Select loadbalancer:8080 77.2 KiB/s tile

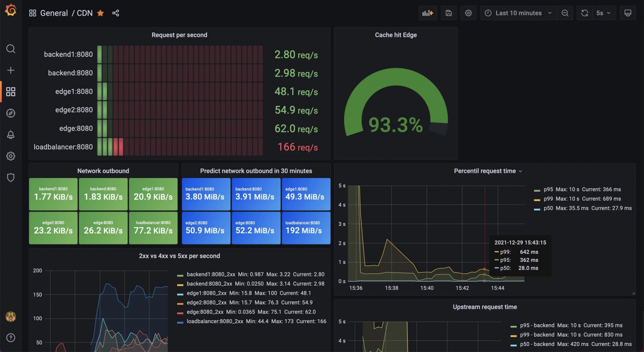tap(153, 228)
